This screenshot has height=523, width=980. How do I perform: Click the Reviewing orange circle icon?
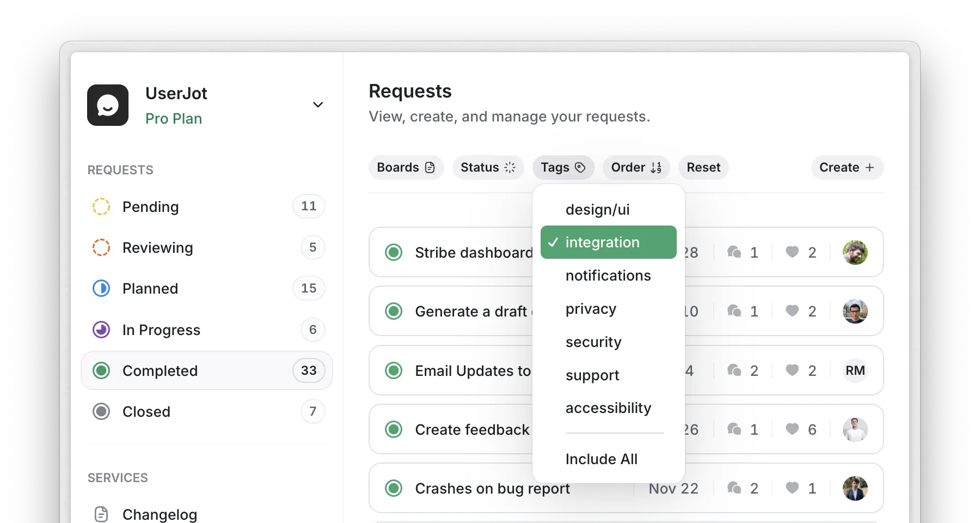pyautogui.click(x=101, y=247)
